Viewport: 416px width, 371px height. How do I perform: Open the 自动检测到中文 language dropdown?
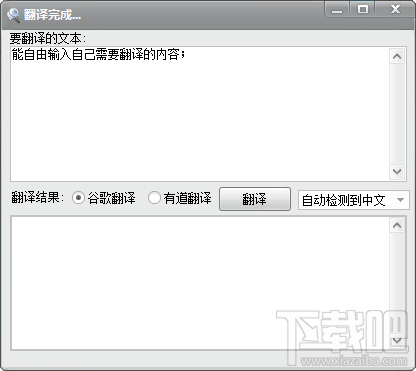354,200
